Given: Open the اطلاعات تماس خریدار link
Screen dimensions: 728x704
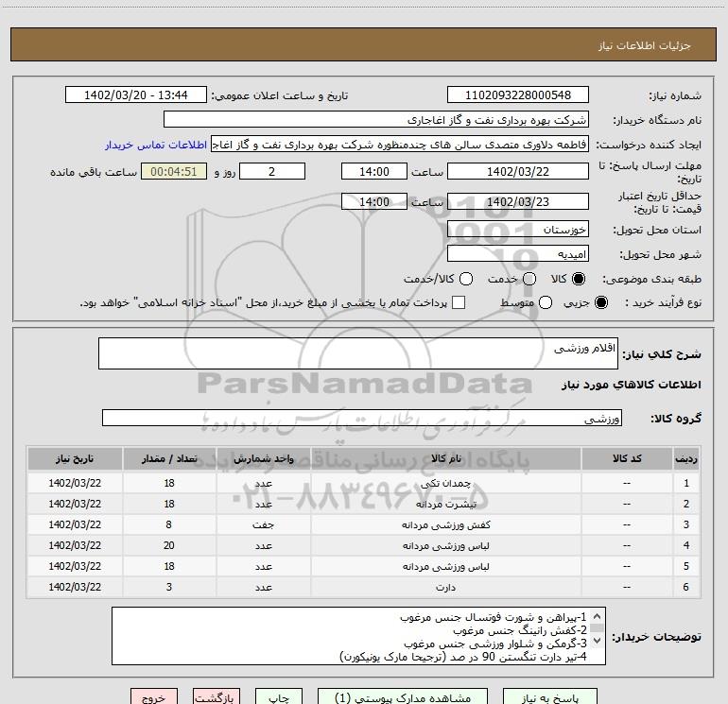Looking at the screenshot, I should tap(156, 145).
